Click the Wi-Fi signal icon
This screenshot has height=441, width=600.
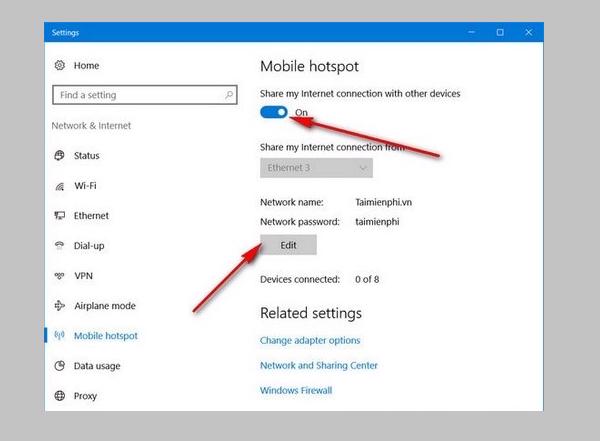60,186
